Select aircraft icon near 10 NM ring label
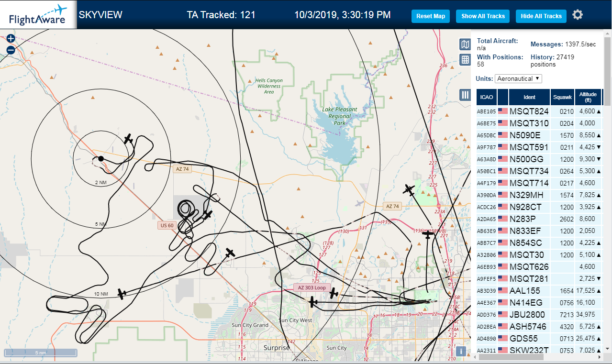 click(x=122, y=294)
